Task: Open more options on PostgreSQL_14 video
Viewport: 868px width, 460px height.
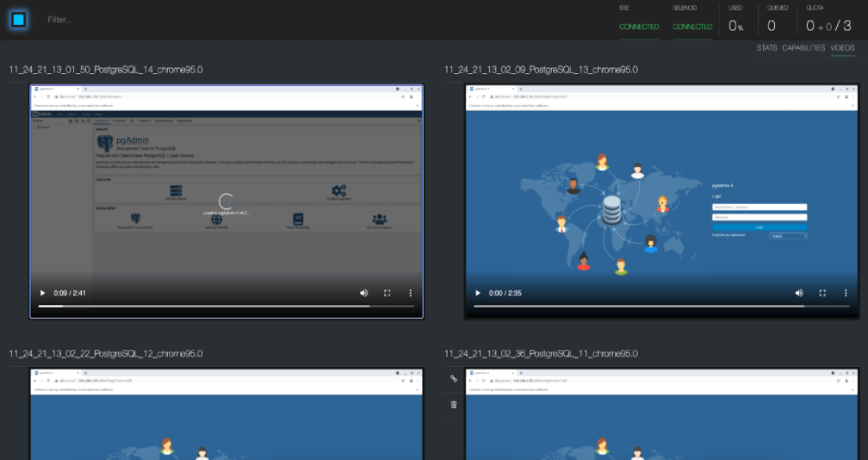Action: pos(410,293)
